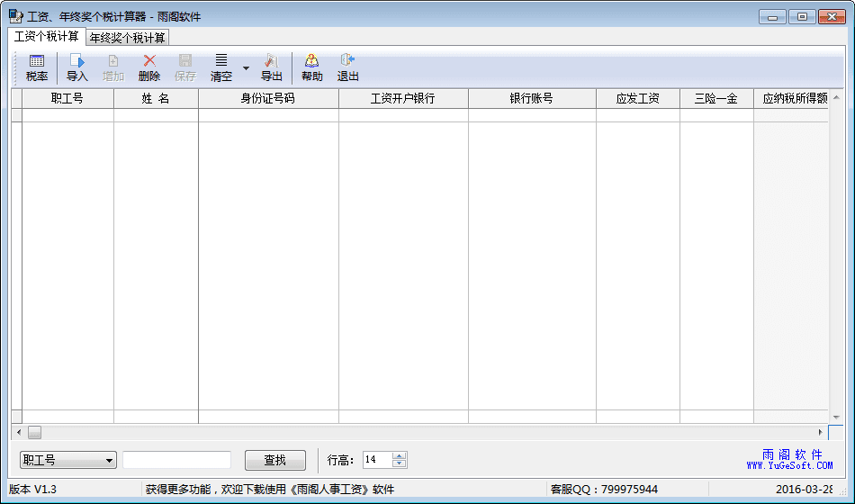Image resolution: width=855 pixels, height=504 pixels.
Task: Click the 增加 add record icon
Action: [113, 67]
